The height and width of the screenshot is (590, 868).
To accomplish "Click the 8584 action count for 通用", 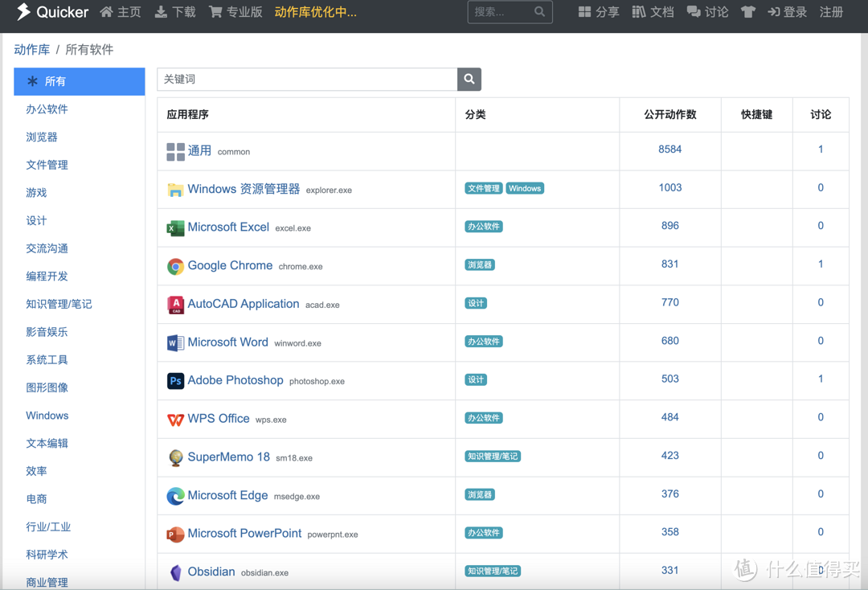I will [x=669, y=149].
